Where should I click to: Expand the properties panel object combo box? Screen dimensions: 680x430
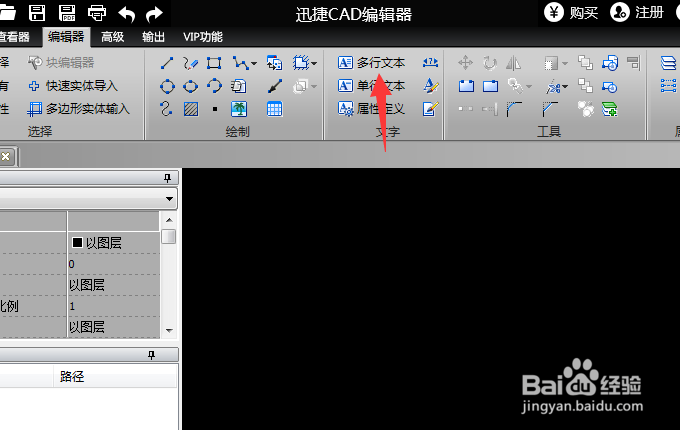(x=169, y=199)
